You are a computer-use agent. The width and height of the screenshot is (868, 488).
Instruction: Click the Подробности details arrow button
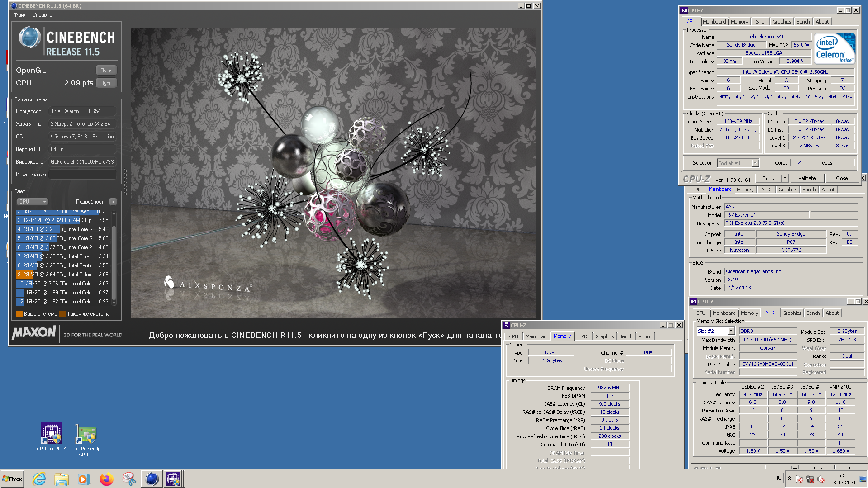[113, 202]
